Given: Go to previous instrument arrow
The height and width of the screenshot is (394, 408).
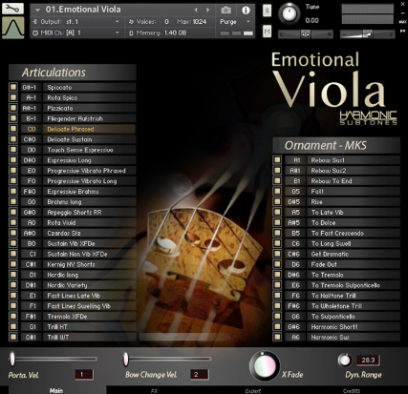Looking at the screenshot, I should point(196,10).
